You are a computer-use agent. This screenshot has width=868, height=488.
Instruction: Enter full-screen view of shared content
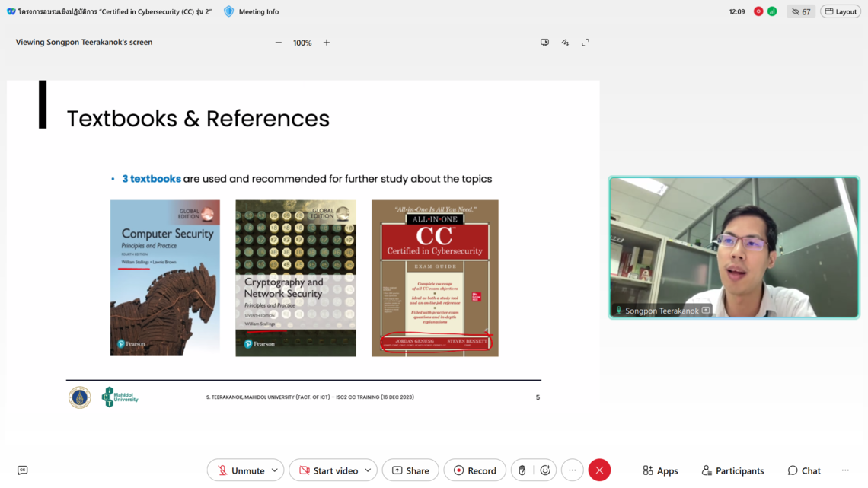(586, 43)
